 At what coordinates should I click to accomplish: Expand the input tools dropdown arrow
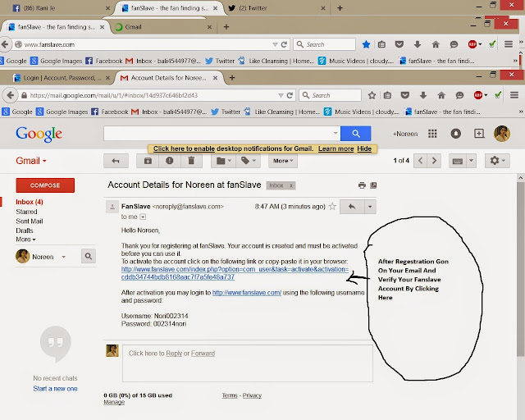[471, 161]
